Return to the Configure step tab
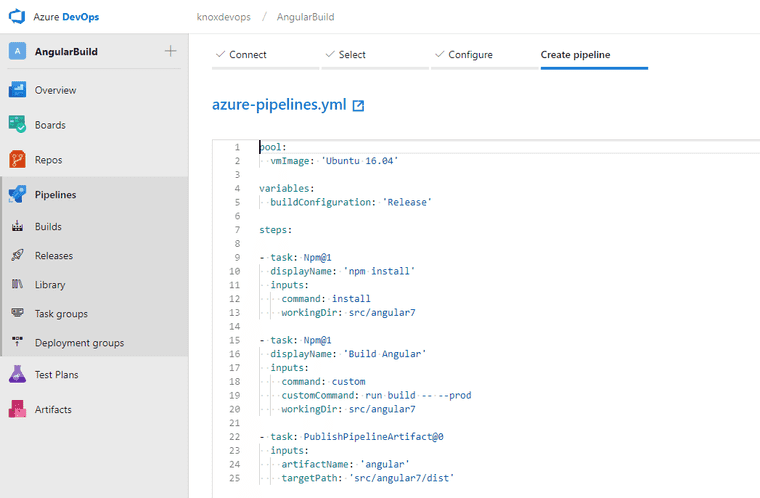 click(469, 55)
